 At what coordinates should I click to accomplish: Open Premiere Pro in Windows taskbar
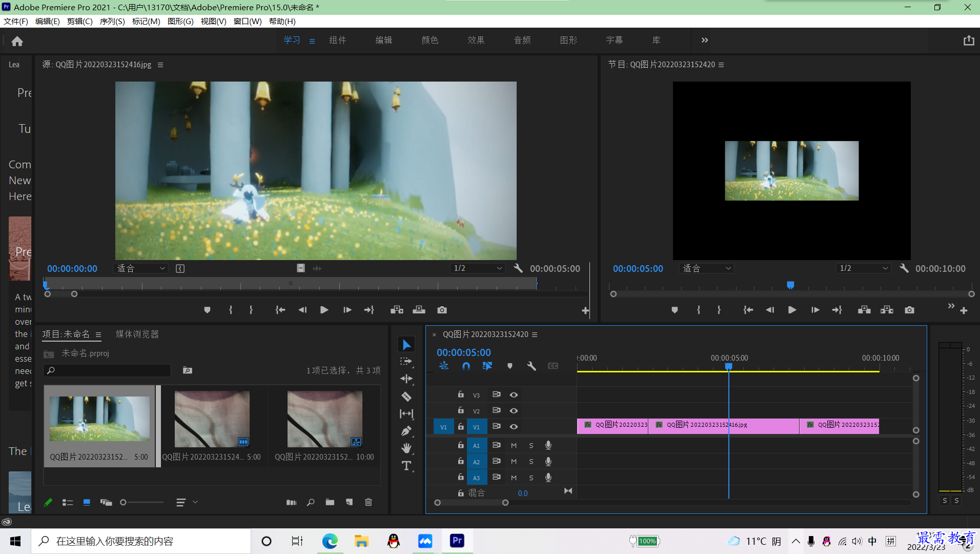click(457, 541)
